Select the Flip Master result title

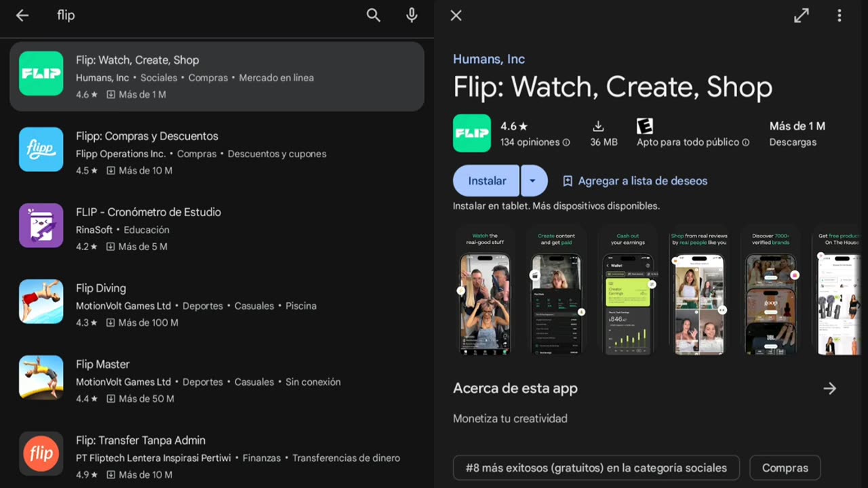pyautogui.click(x=102, y=364)
